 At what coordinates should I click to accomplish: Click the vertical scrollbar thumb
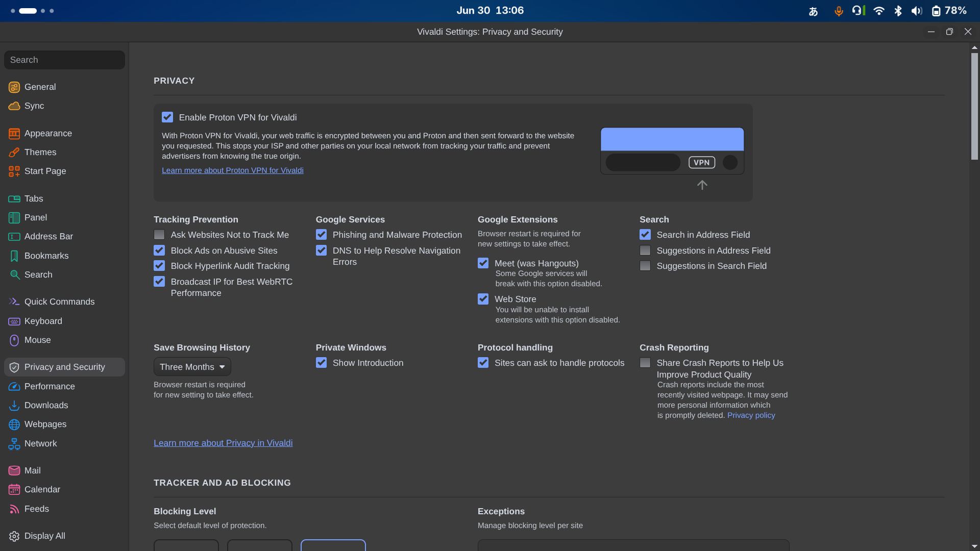coord(974,106)
